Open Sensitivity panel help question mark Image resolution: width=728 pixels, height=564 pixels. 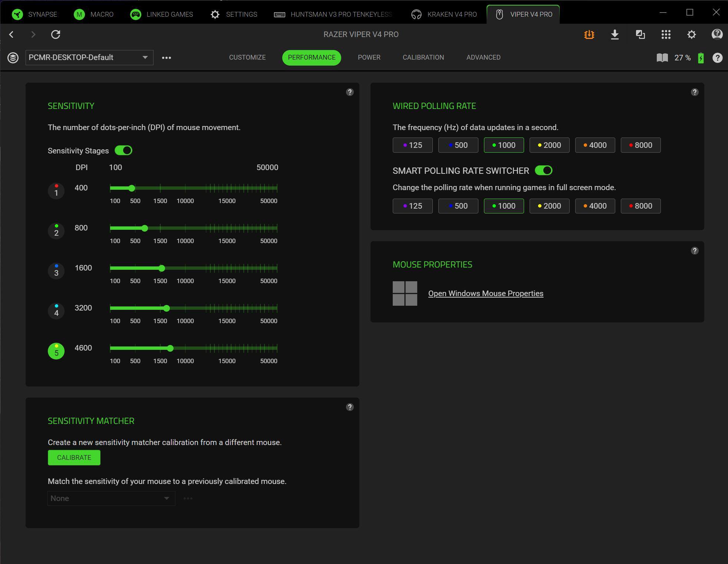pos(350,92)
